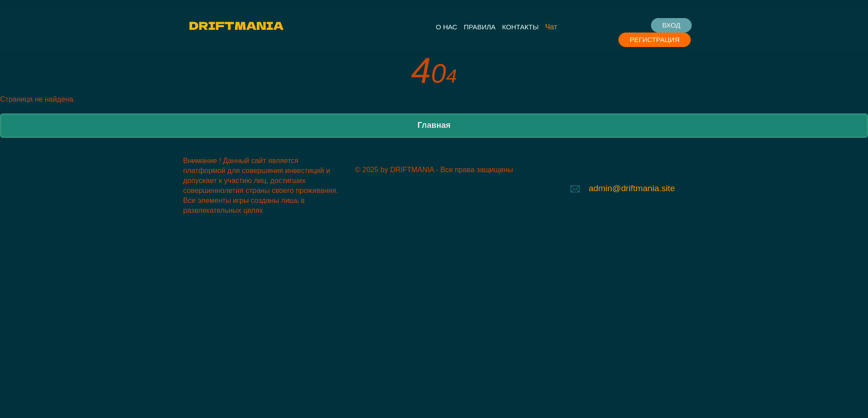Click the ВХОД button
The image size is (868, 418).
(x=671, y=25)
